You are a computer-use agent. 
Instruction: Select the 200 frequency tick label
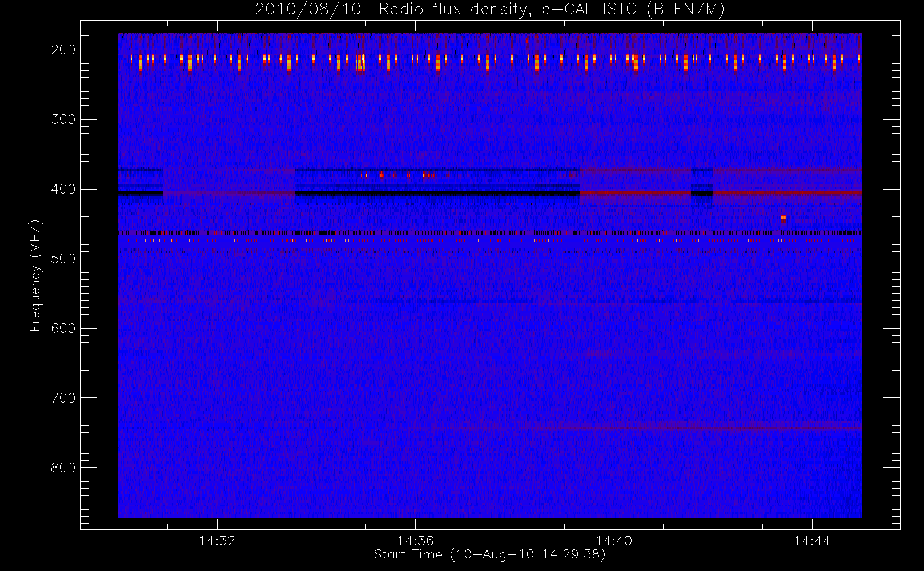(x=63, y=50)
